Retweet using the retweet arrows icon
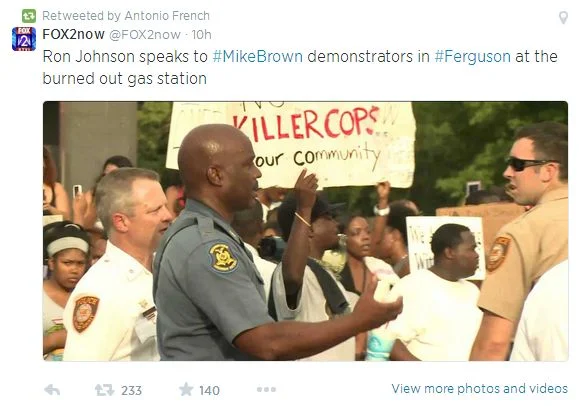Screen dimensions: 579x406 pyautogui.click(x=105, y=390)
